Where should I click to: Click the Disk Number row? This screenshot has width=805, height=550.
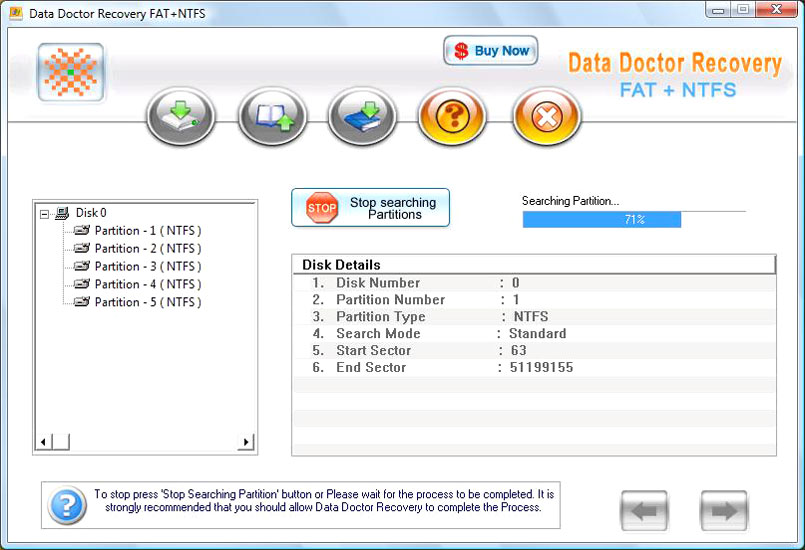(x=534, y=282)
